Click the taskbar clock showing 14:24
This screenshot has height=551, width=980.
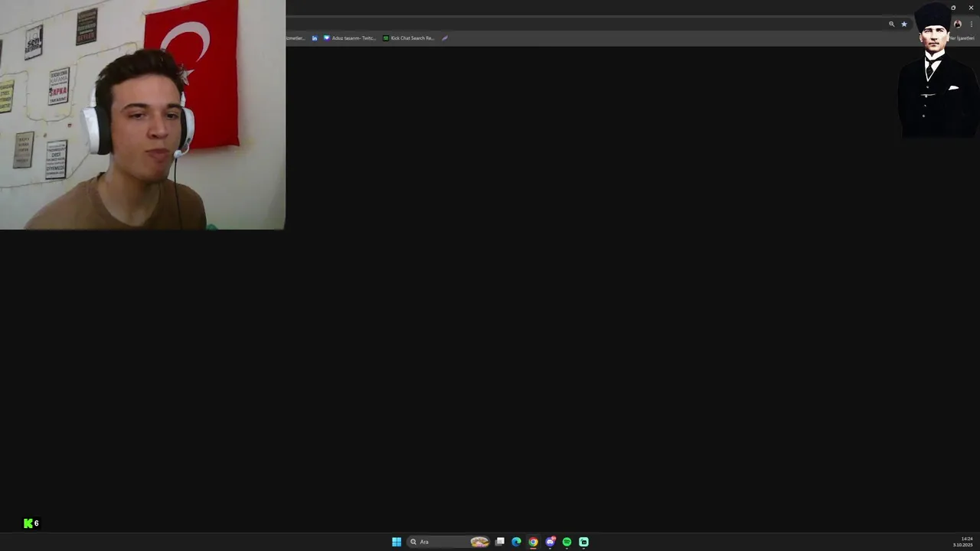[963, 542]
